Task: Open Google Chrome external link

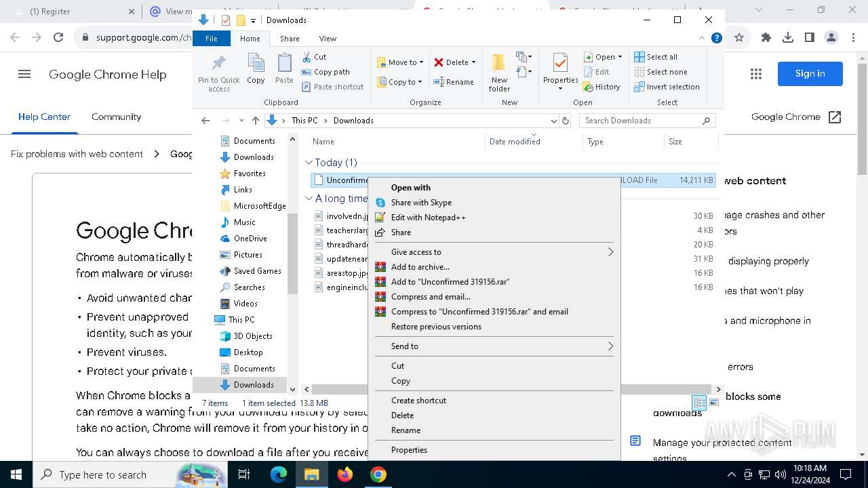Action: tap(796, 117)
